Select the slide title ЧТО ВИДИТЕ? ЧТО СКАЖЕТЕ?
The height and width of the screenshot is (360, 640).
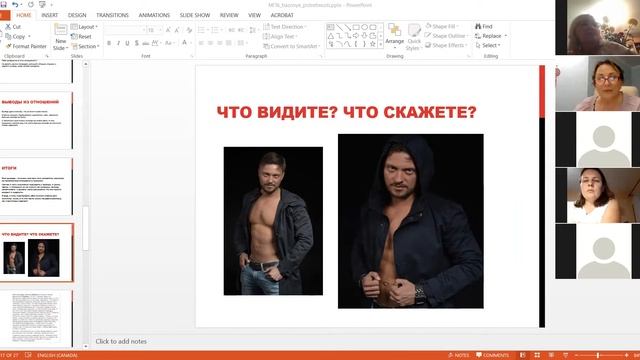click(x=347, y=112)
